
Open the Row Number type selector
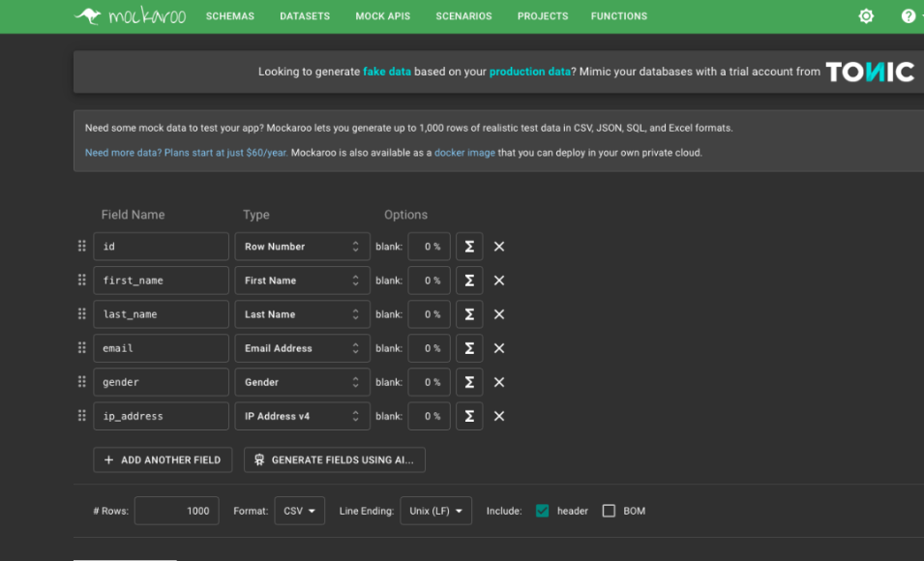click(302, 247)
